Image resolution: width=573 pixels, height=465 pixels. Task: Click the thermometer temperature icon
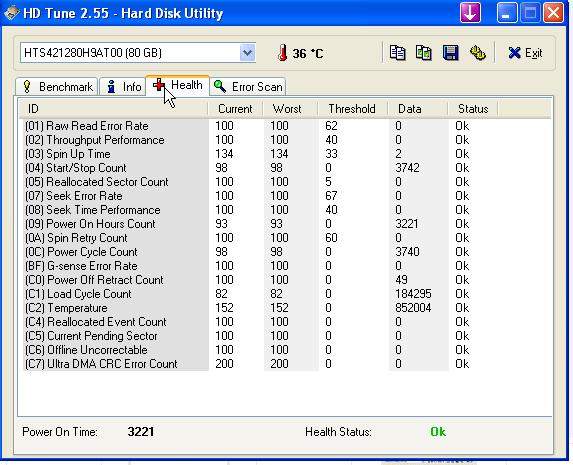(x=282, y=53)
